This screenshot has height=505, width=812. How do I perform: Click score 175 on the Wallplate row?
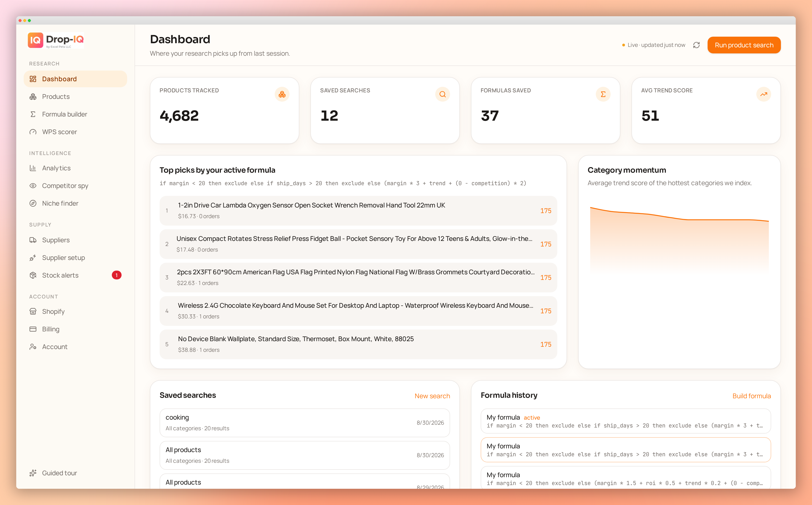[x=546, y=344]
